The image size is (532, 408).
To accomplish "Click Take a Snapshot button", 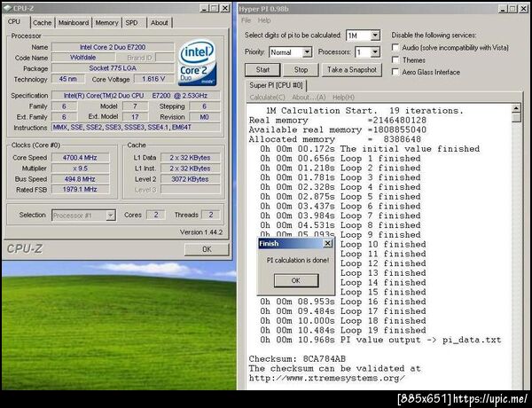I will click(x=351, y=70).
